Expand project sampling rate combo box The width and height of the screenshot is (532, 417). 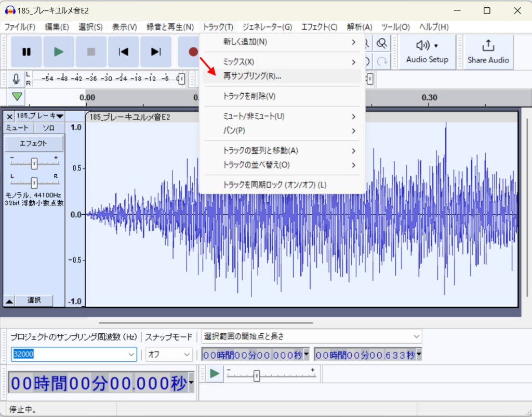[130, 354]
